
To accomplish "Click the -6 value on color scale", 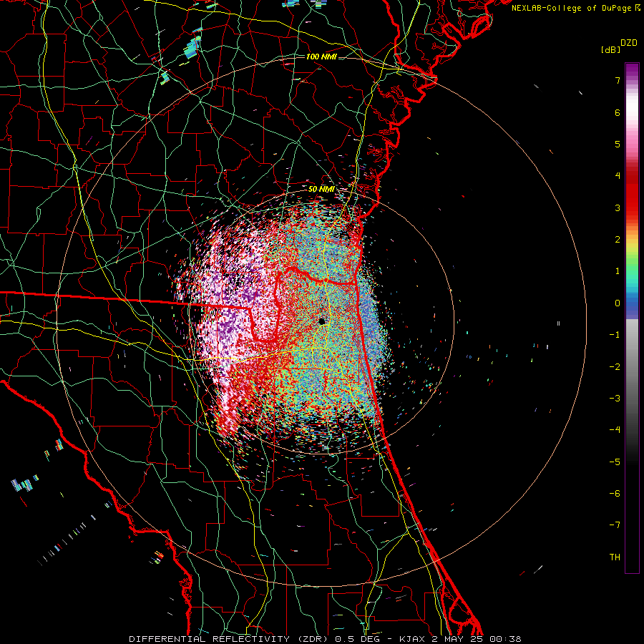I will coord(615,494).
